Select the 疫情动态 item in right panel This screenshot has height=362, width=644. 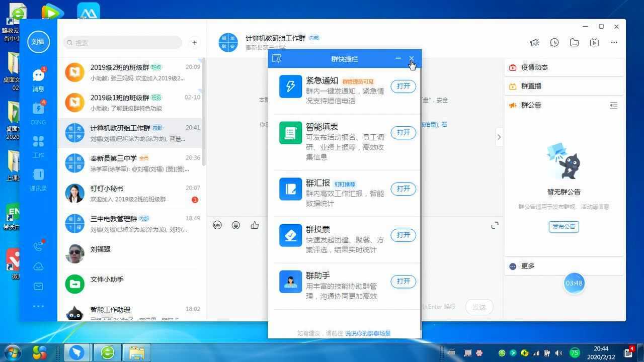click(x=534, y=67)
